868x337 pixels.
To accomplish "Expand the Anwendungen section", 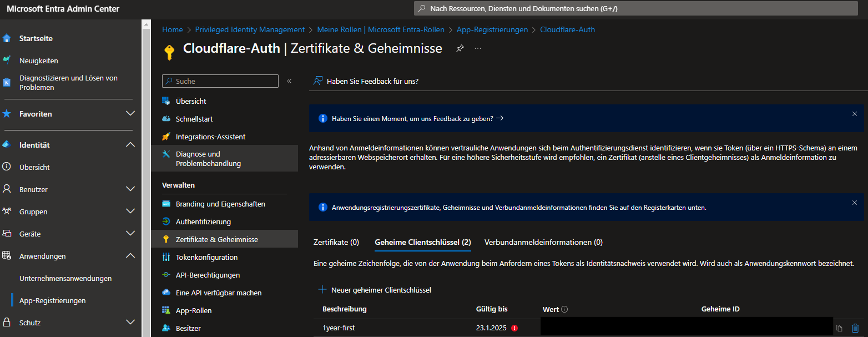I will pyautogui.click(x=130, y=256).
